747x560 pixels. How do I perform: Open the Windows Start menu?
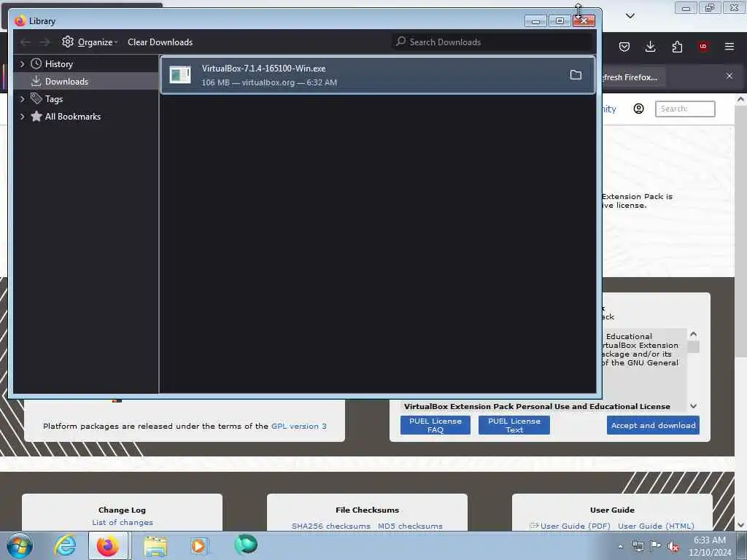pos(20,545)
